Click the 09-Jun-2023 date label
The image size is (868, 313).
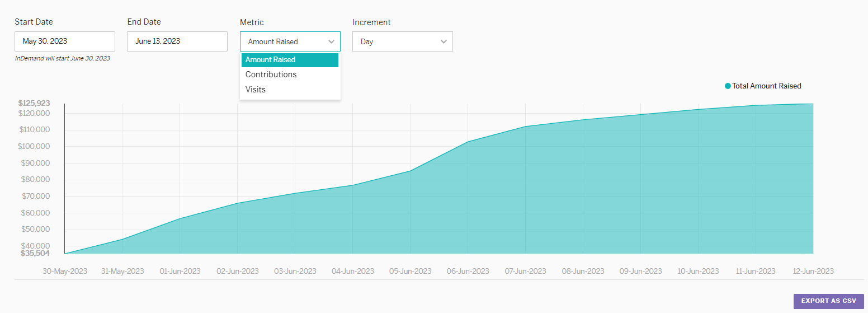coord(640,271)
